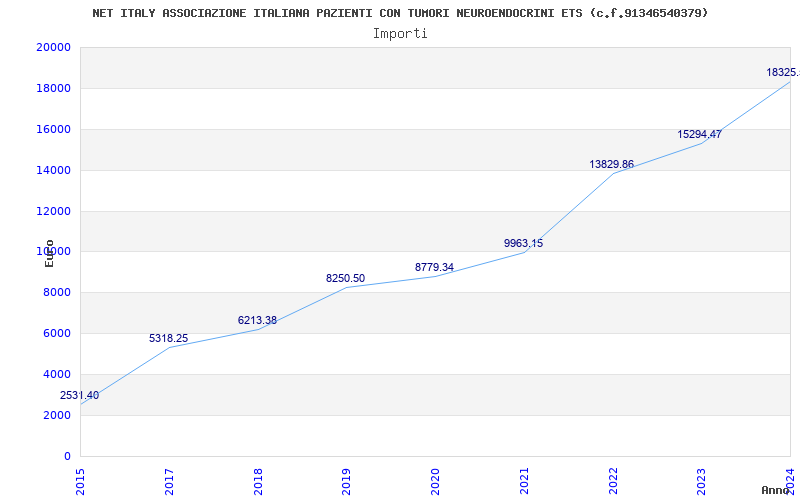Click the 8000 y-axis tick label
The height and width of the screenshot is (500, 800).
(57, 292)
